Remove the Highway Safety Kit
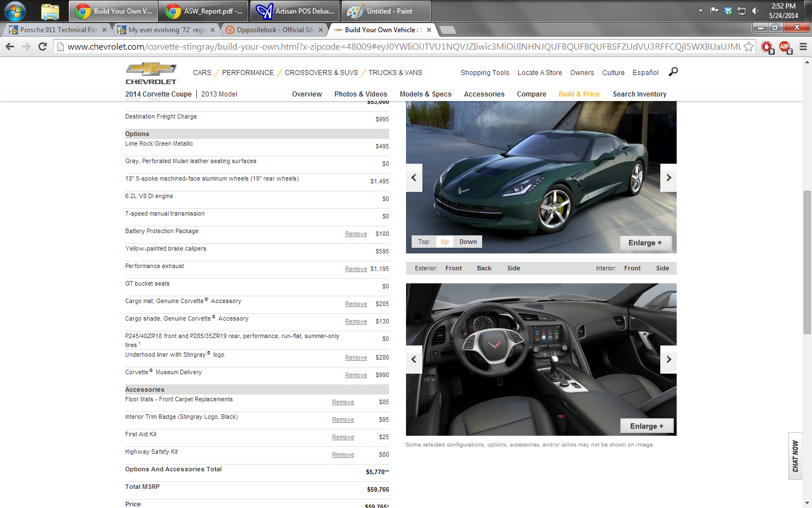The height and width of the screenshot is (508, 812). click(343, 454)
